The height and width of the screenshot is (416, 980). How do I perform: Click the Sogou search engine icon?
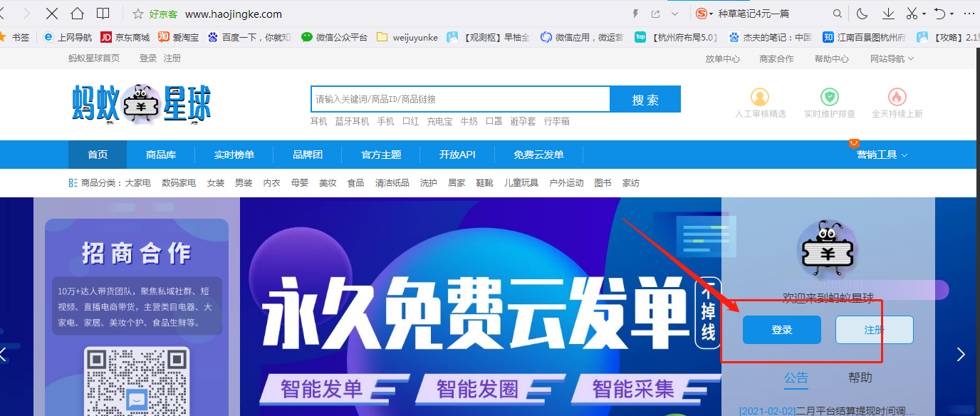click(x=702, y=14)
